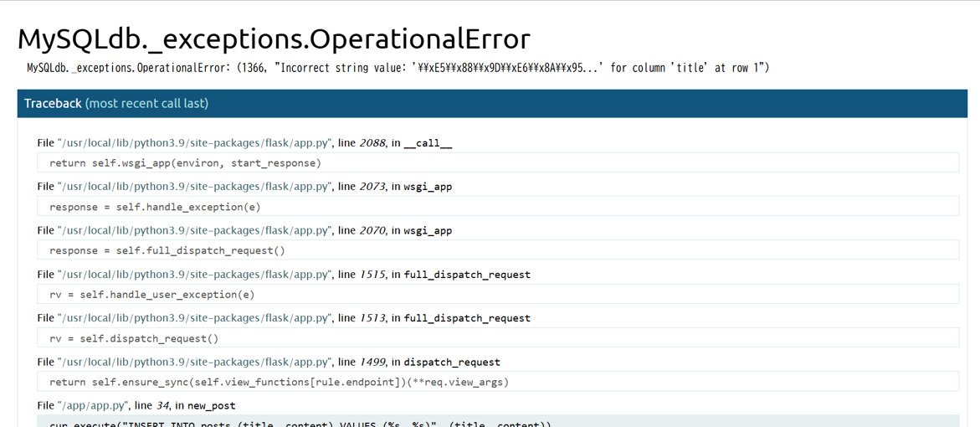Click code line 'response = self.full_dispatch_request()'
Viewport: 980px width, 427px height.
(x=498, y=250)
